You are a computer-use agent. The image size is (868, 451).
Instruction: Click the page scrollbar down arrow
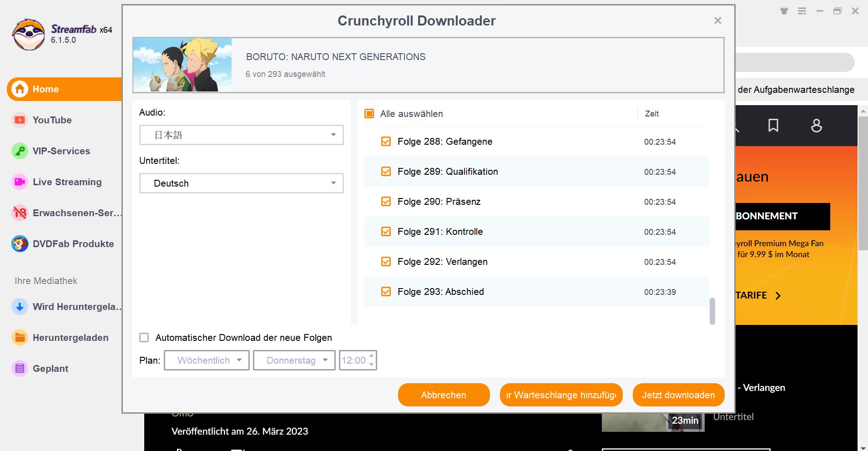pyautogui.click(x=863, y=447)
